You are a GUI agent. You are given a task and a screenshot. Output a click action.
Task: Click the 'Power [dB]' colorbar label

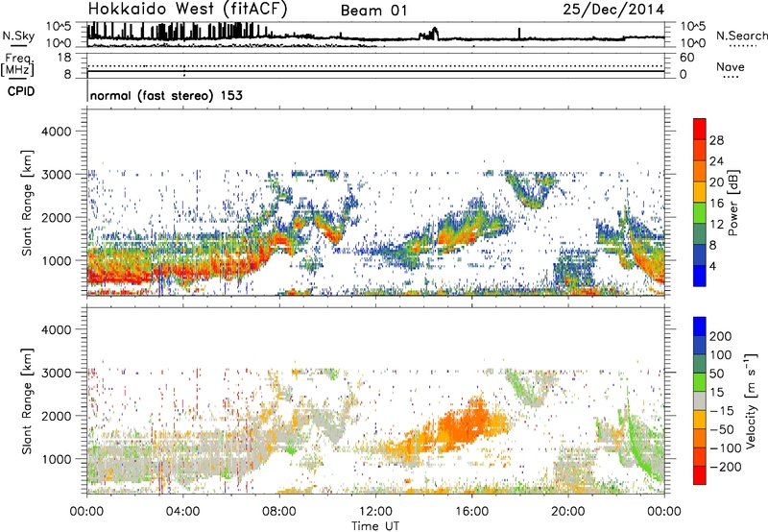pos(733,203)
